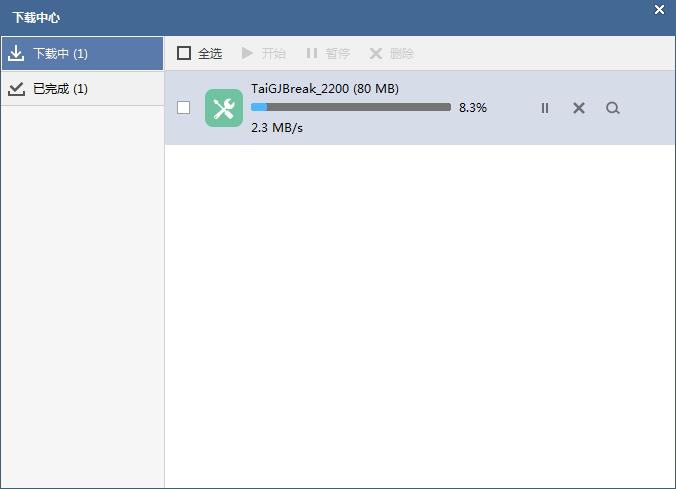Click the green wrench tools icon

[x=224, y=108]
